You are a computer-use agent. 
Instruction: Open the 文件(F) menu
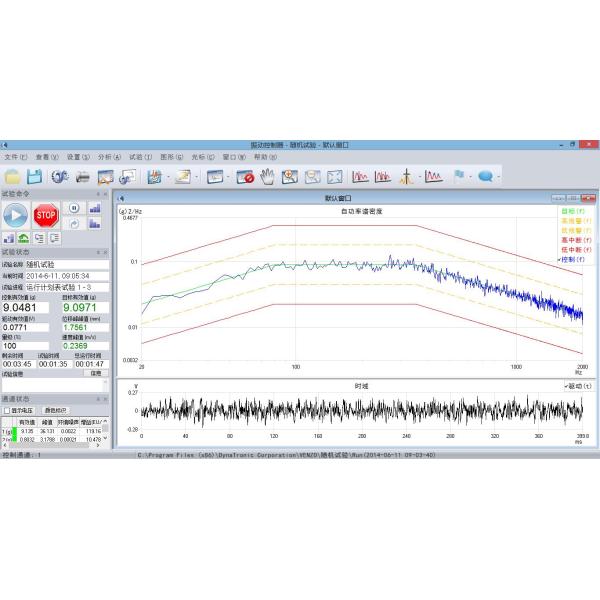(15, 157)
